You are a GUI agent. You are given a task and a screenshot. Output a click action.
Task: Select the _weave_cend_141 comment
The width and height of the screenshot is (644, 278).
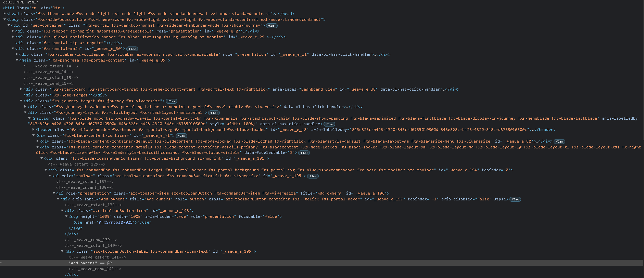click(x=95, y=269)
